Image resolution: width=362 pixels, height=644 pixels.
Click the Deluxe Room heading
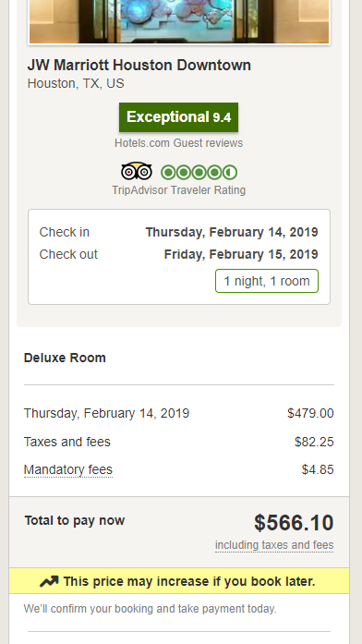click(x=65, y=358)
